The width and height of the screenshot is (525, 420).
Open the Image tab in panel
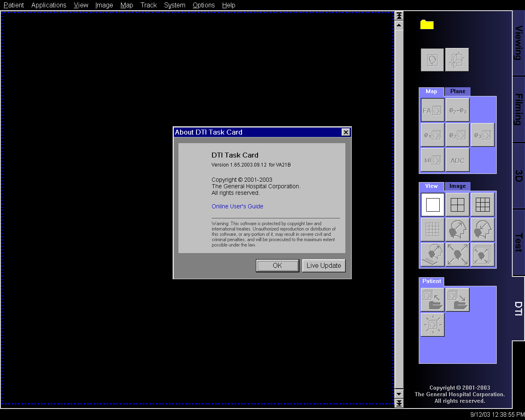coord(458,186)
